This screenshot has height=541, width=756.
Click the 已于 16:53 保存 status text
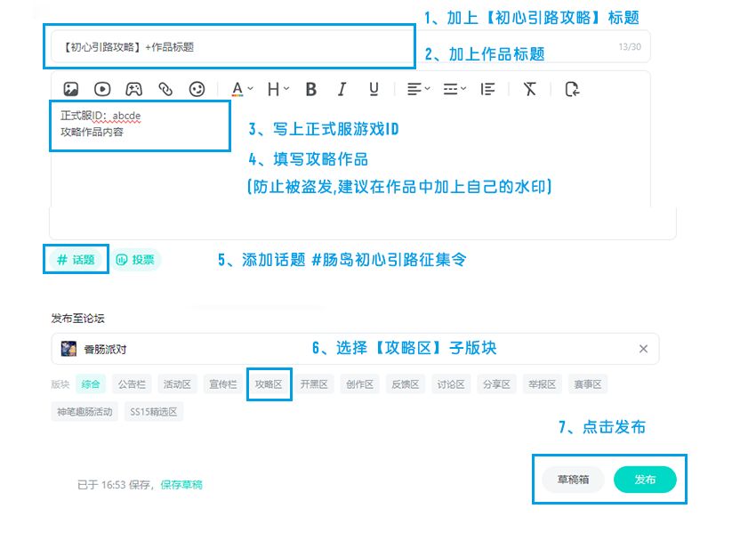pos(115,485)
